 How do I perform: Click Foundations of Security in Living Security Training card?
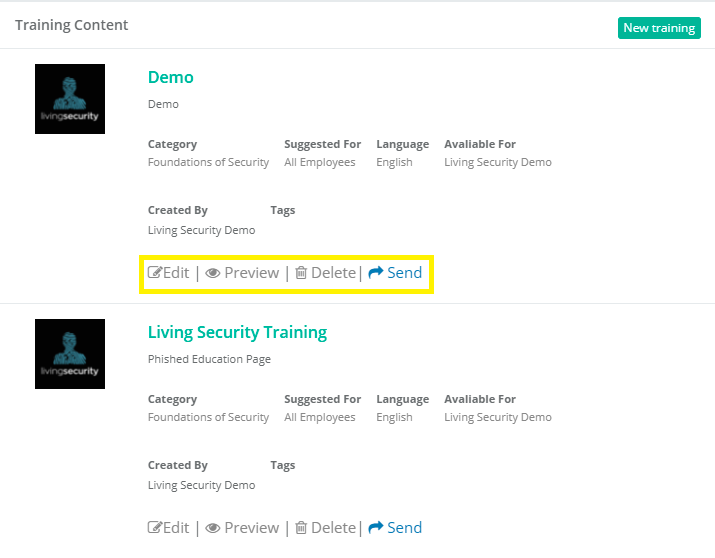[x=208, y=417]
